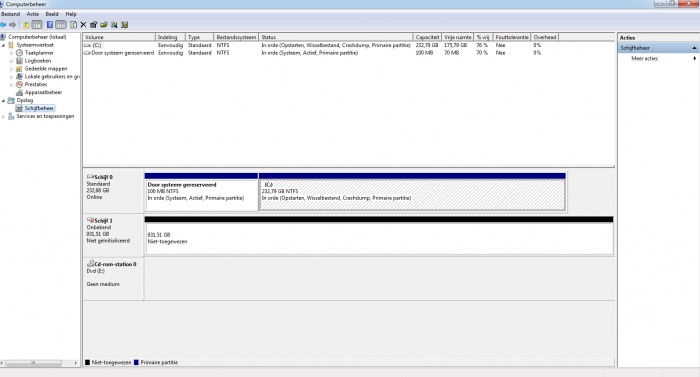Screen dimensions: 700x377
Task: Click the Gedeelde mappen folder icon
Action: [x=19, y=69]
